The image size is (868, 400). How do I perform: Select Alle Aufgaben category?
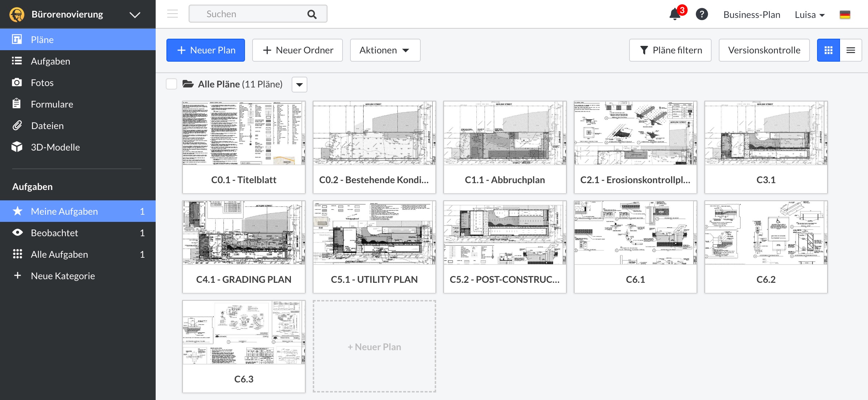pos(78,254)
